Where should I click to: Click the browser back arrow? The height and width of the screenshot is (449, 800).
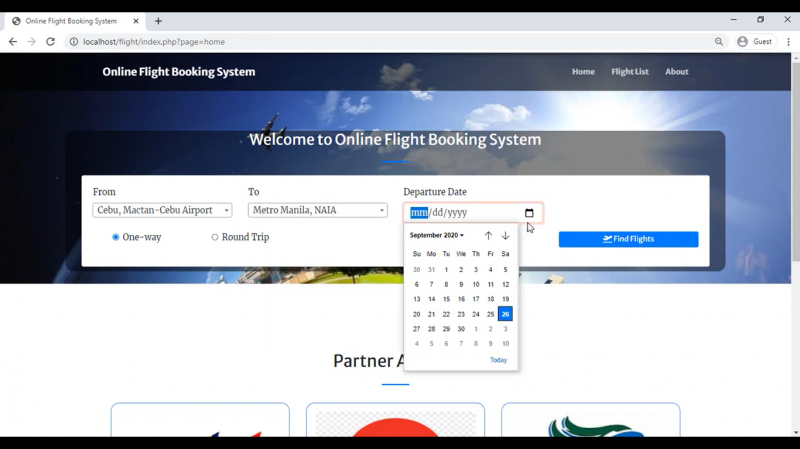(13, 42)
